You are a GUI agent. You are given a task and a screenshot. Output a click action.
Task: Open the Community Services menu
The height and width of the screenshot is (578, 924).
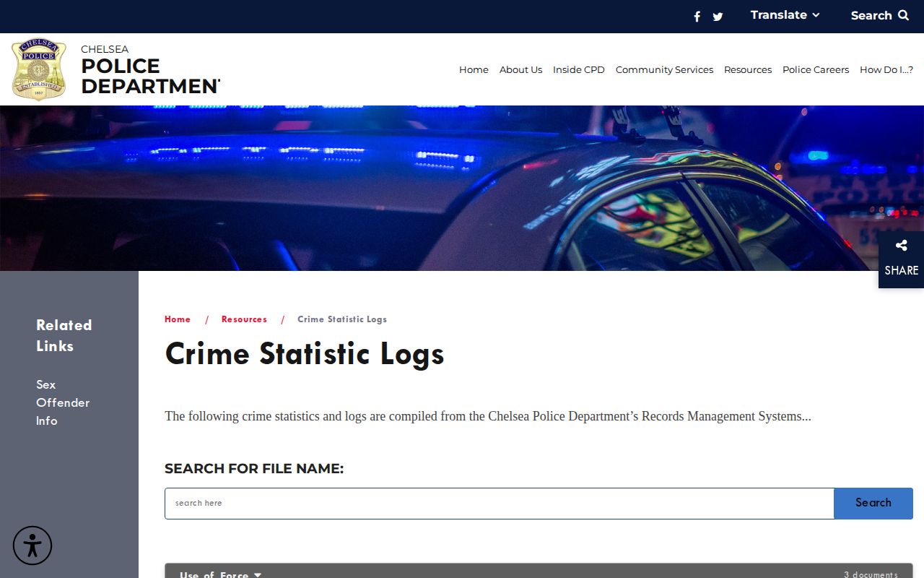[664, 69]
